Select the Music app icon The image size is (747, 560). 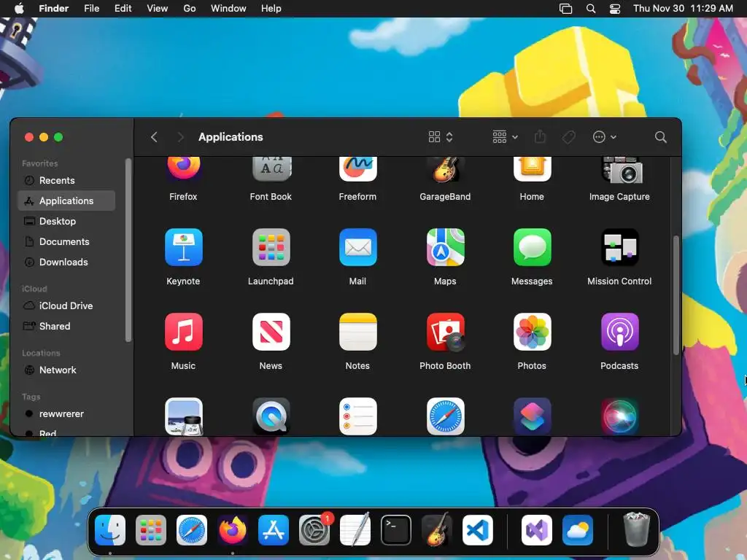coord(183,332)
